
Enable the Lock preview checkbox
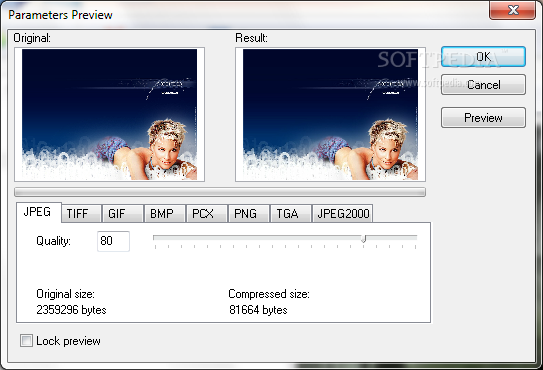26,341
